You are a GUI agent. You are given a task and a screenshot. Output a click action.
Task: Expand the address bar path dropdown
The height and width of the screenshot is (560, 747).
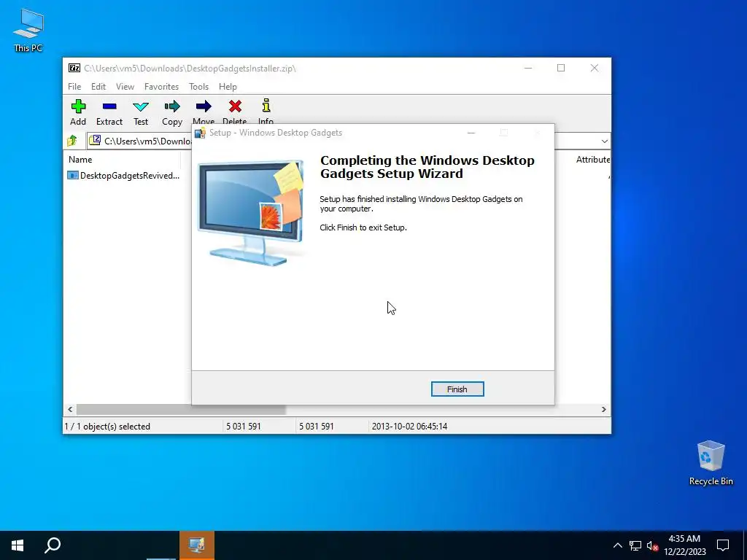[x=604, y=141]
